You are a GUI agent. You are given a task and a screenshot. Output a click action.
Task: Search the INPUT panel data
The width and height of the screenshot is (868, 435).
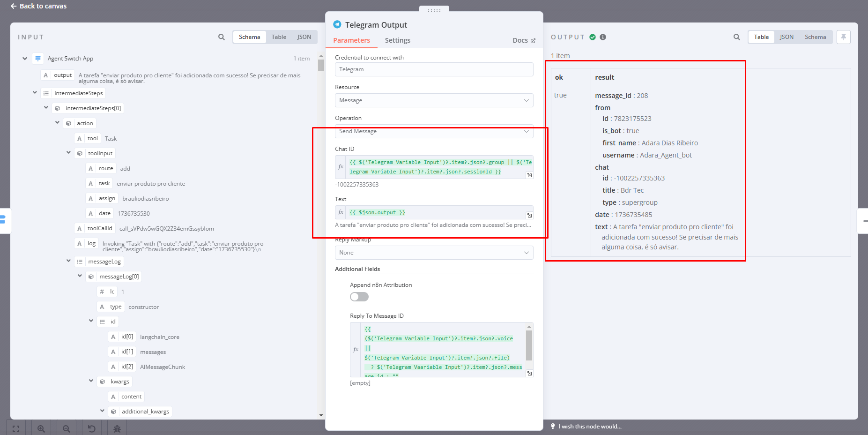pos(222,37)
